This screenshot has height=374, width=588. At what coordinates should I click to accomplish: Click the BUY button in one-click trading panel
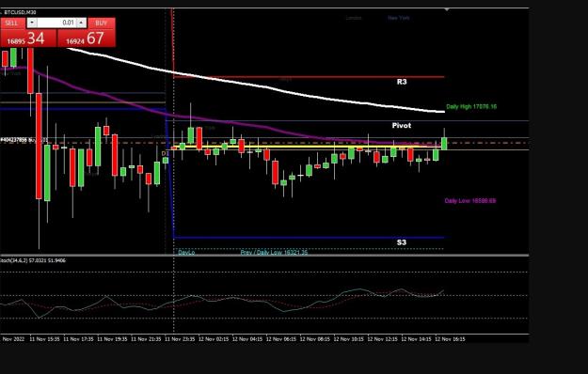click(x=102, y=23)
